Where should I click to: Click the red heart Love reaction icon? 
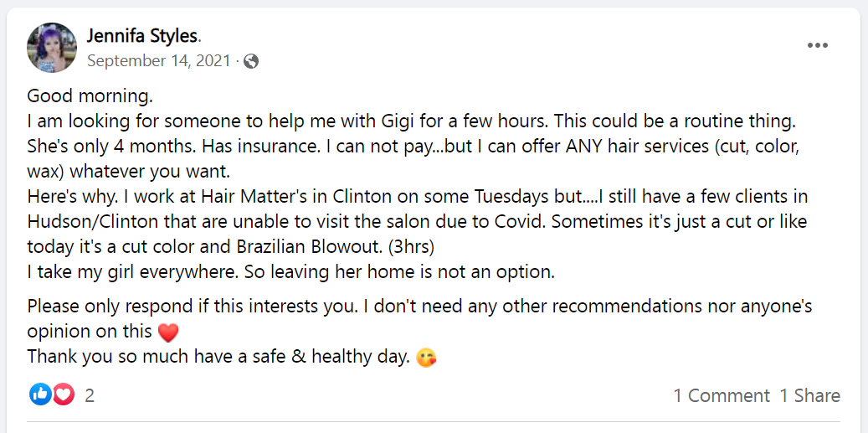coord(63,394)
